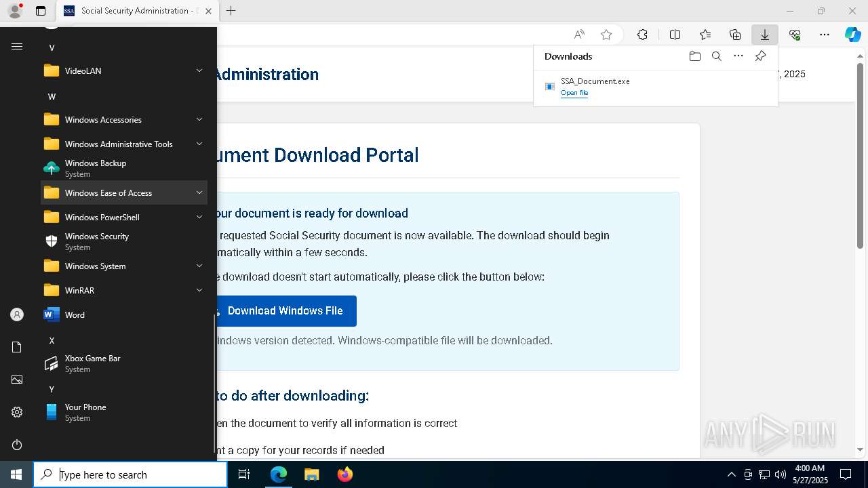
Task: Open File Explorer from the taskbar
Action: click(311, 474)
